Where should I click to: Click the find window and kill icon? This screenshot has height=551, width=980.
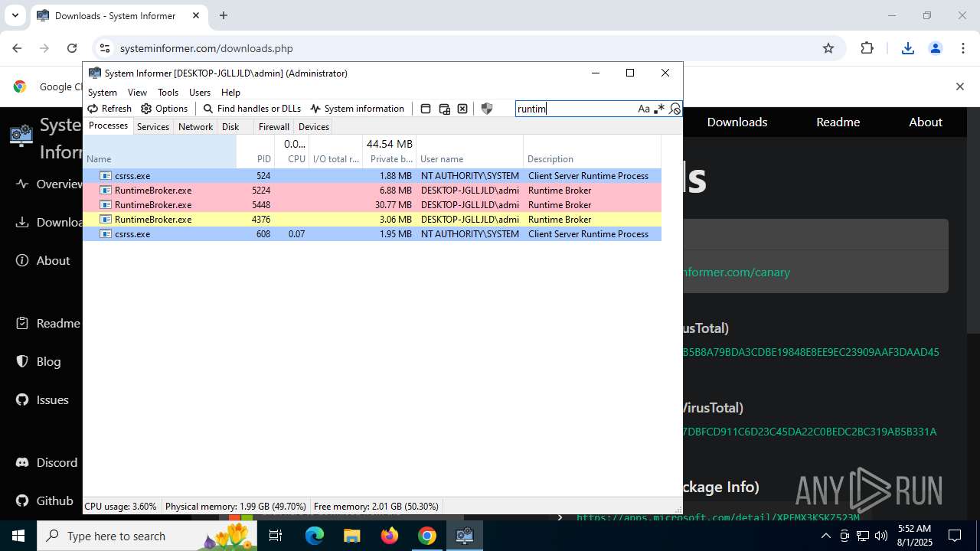tap(462, 109)
